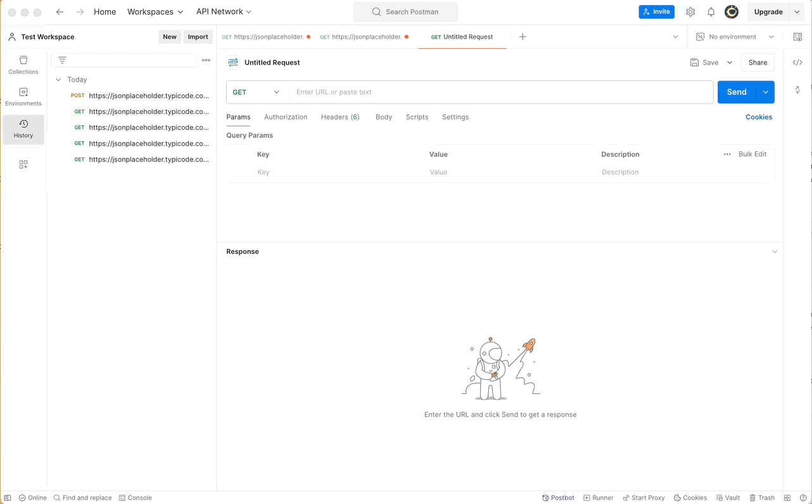Open the No environment selector
The width and height of the screenshot is (812, 504).
tap(735, 37)
